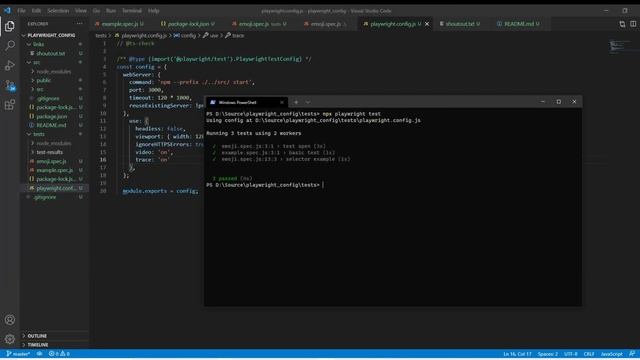Click the notifications bell in status bar
The image size is (640, 360).
coord(632,354)
